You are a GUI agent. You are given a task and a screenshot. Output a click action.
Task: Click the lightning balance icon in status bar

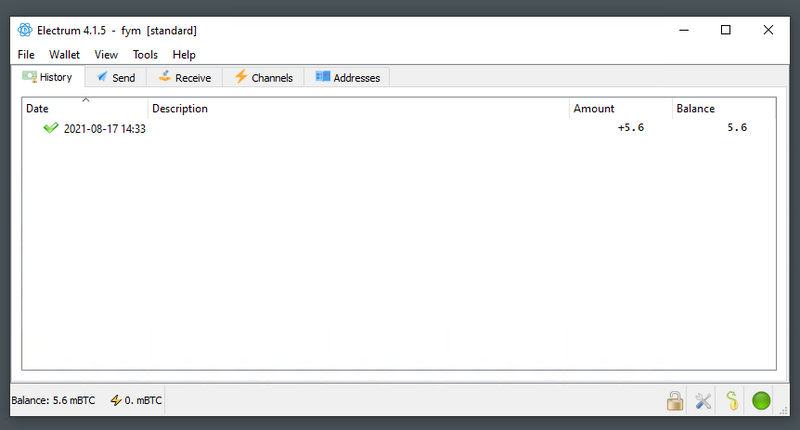tap(116, 400)
